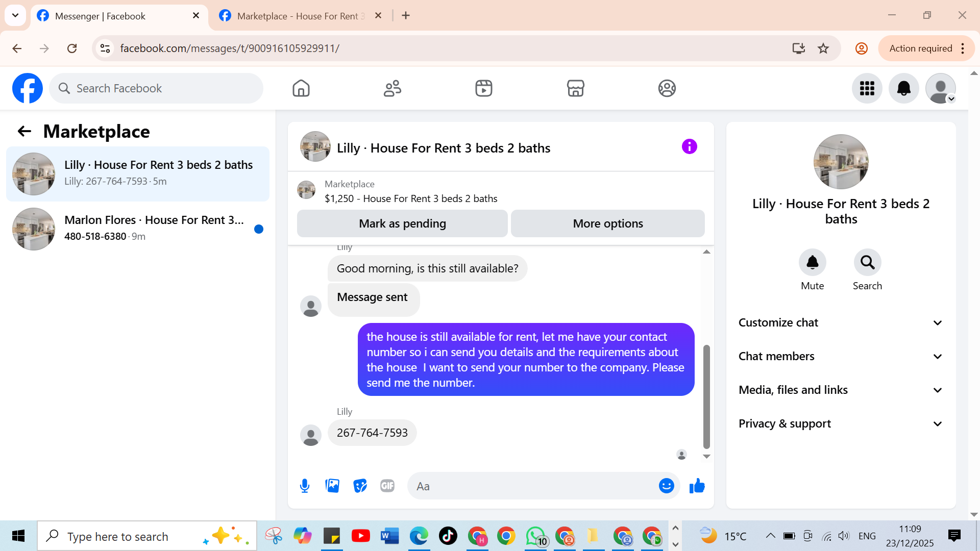This screenshot has height=551, width=980.
Task: Click the voice clip microphone icon
Action: click(305, 486)
